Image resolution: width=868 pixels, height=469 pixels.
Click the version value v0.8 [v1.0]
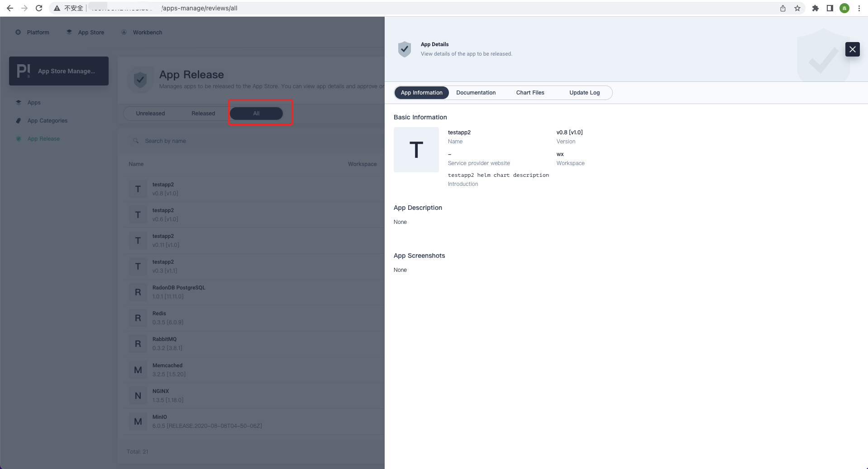click(x=569, y=133)
